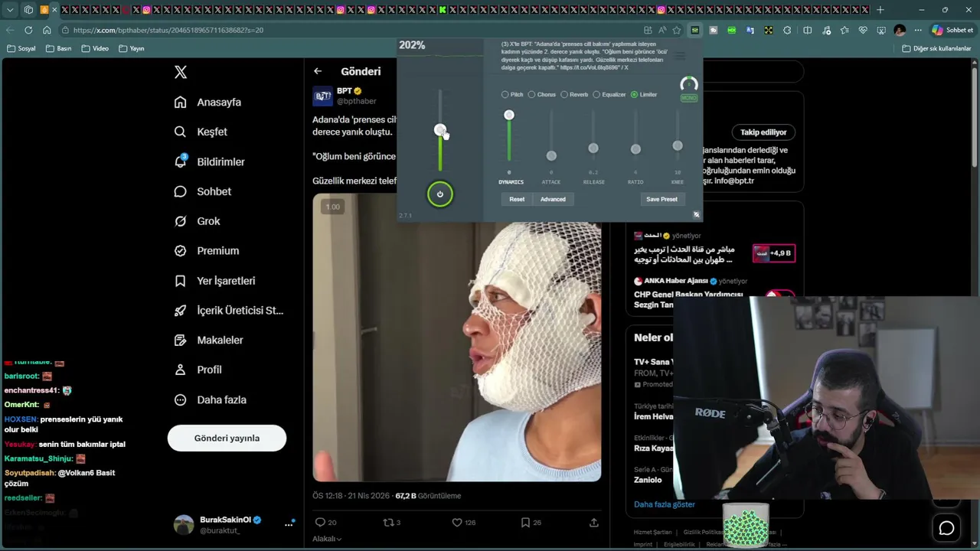Click Daha fazla göster link
The height and width of the screenshot is (551, 980).
coord(665,504)
